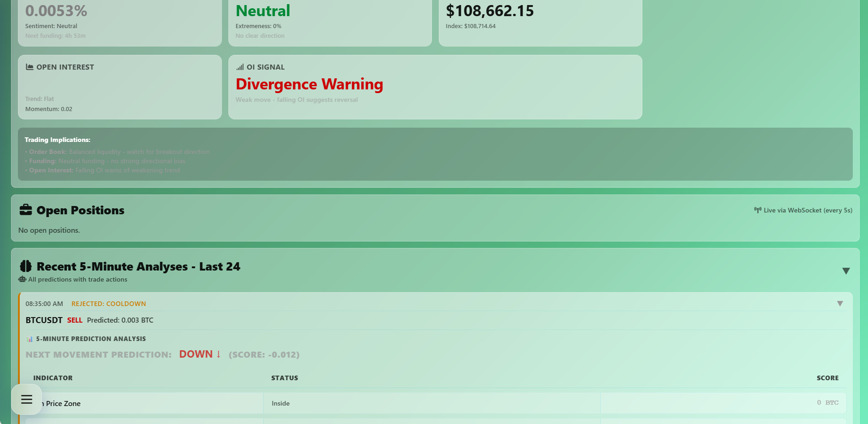Select the BTCUSDT symbol text
Screen dimensions: 868x424
point(44,320)
